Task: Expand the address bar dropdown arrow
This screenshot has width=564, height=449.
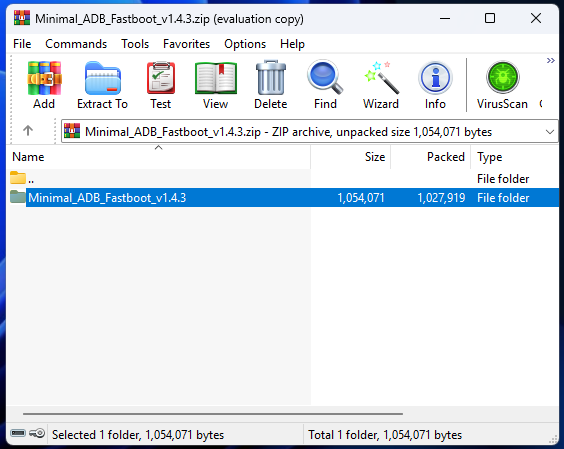Action: click(550, 132)
